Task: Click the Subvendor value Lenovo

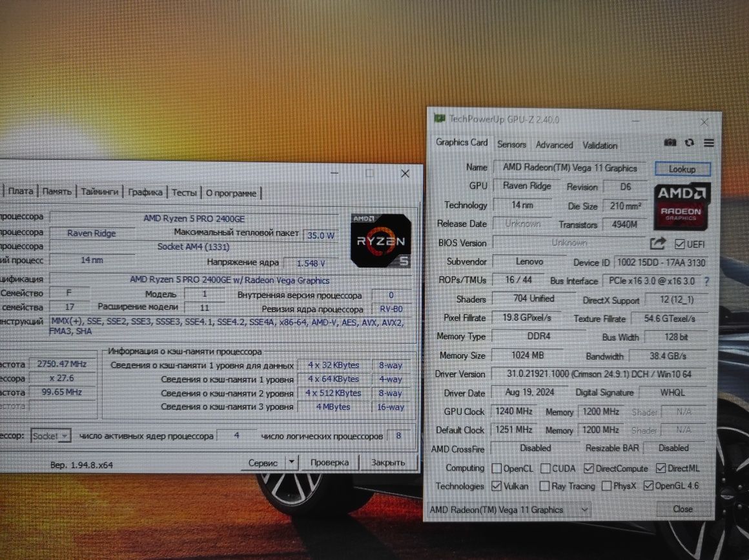Action: [x=529, y=262]
